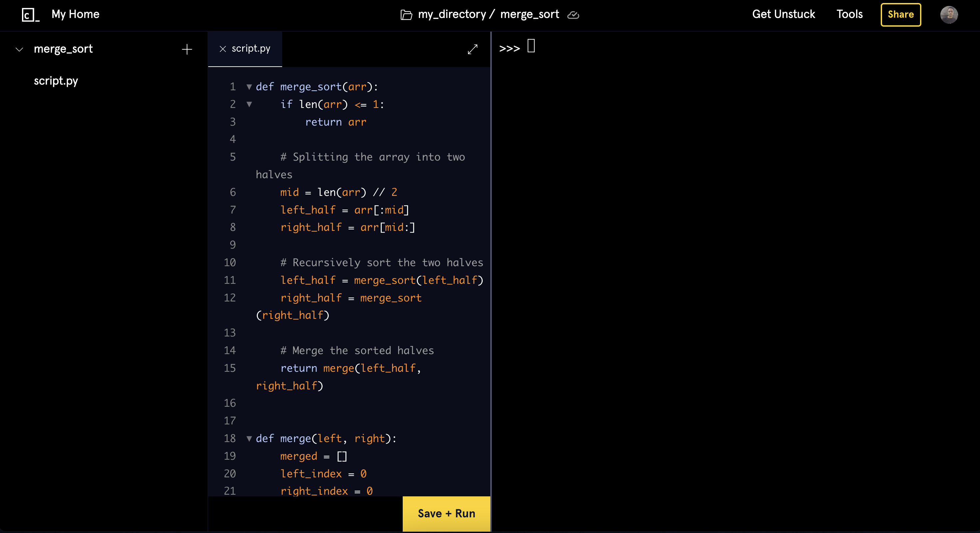The height and width of the screenshot is (533, 980).
Task: Click the 'left_index = 0' line
Action: (x=323, y=474)
